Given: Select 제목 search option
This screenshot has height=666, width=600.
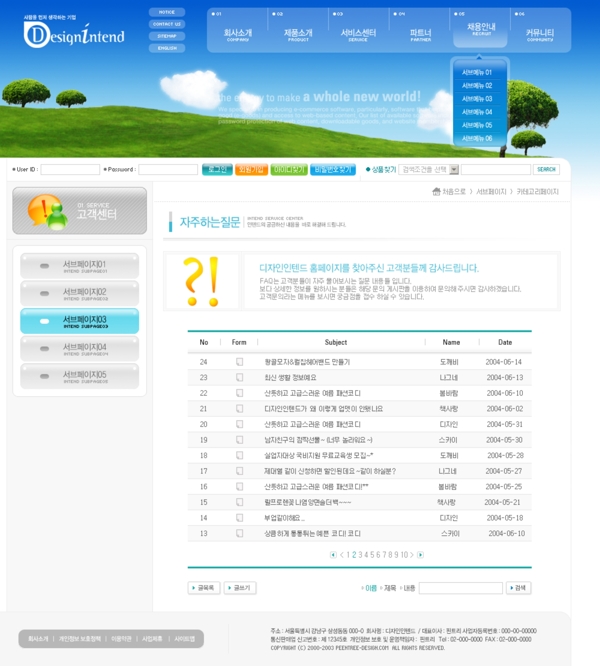Looking at the screenshot, I should click(389, 588).
